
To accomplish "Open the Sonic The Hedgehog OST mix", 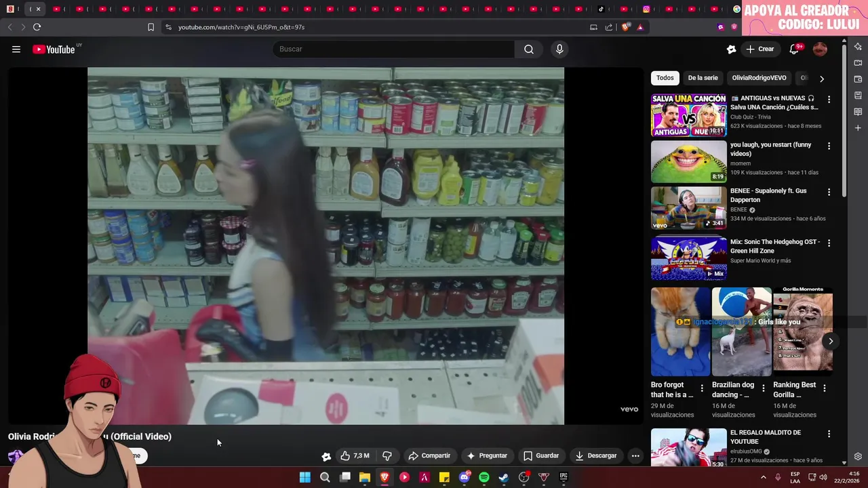I will tap(688, 258).
